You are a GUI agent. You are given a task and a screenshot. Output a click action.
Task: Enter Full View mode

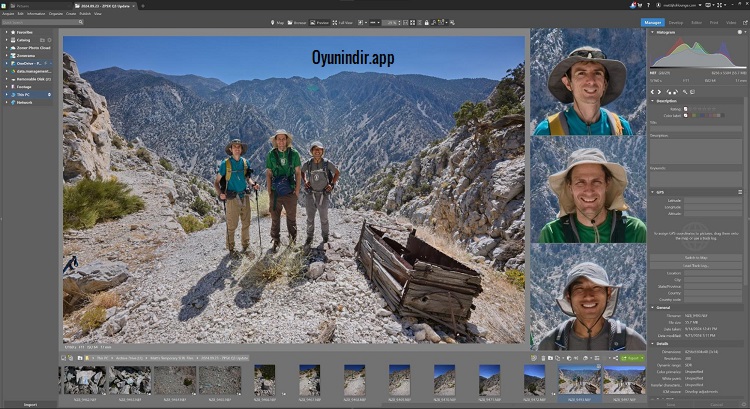click(x=342, y=22)
